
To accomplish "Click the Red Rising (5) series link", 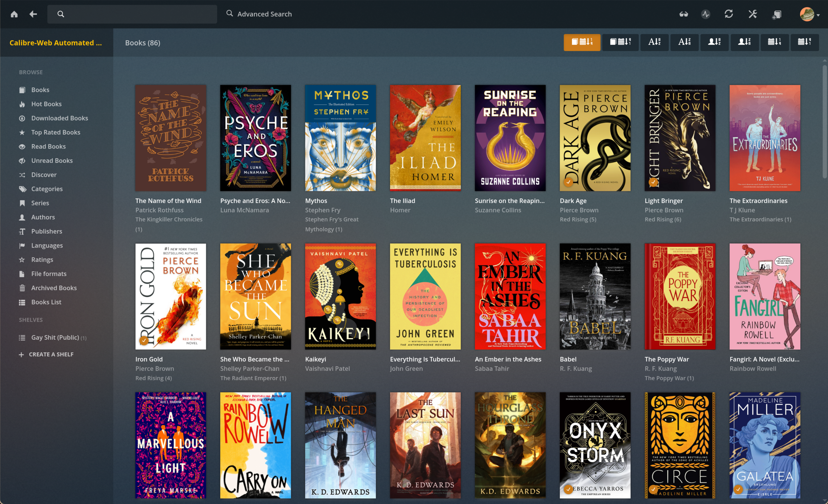I will [x=578, y=219].
